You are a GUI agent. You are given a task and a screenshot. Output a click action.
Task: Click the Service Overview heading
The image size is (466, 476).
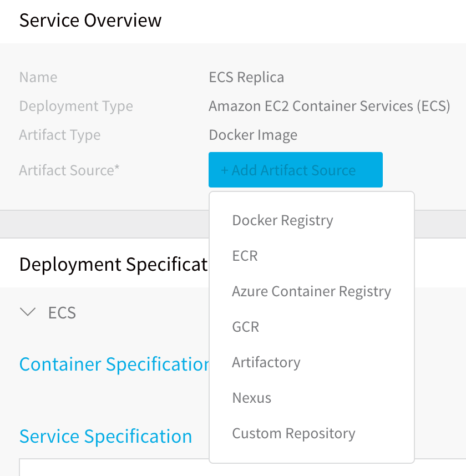(x=90, y=21)
